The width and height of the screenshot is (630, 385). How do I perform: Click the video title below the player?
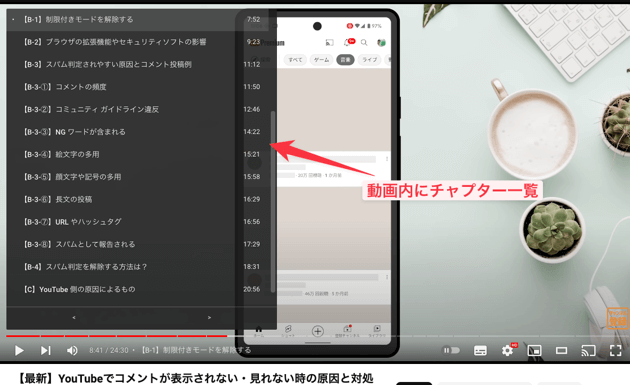(x=195, y=378)
